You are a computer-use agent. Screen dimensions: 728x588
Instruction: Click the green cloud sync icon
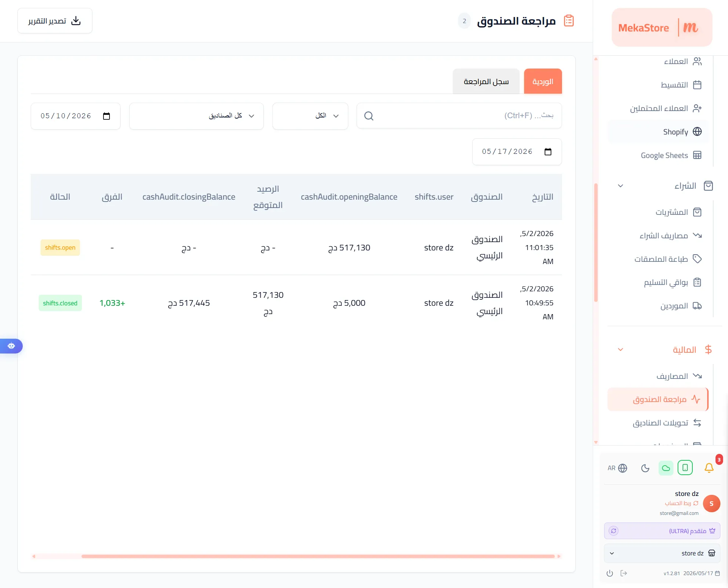click(x=666, y=468)
